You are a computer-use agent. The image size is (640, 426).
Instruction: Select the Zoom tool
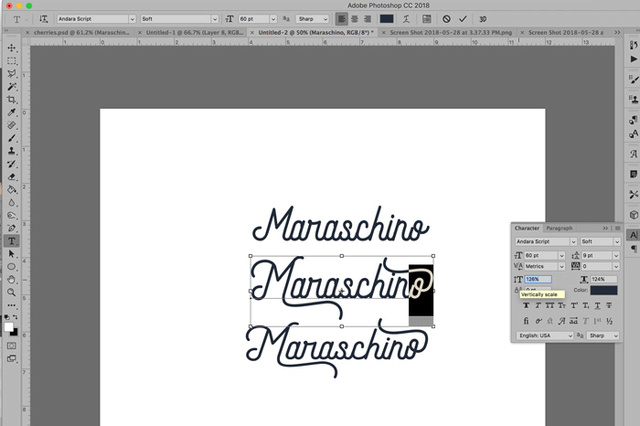coord(11,293)
